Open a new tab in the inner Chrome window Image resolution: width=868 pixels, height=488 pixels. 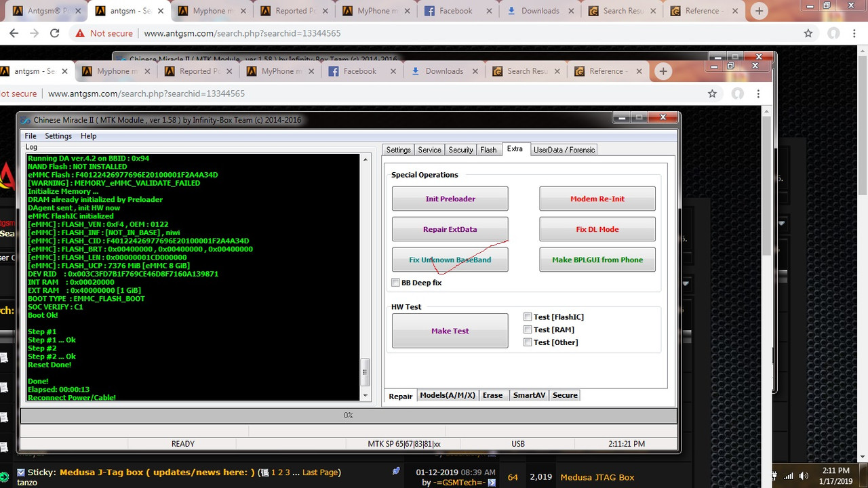tap(663, 71)
